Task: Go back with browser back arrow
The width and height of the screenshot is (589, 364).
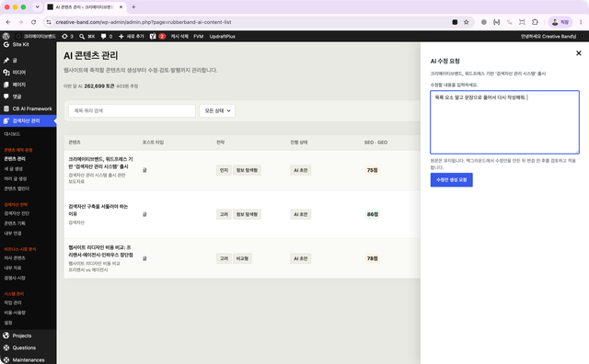Action: [x=8, y=22]
